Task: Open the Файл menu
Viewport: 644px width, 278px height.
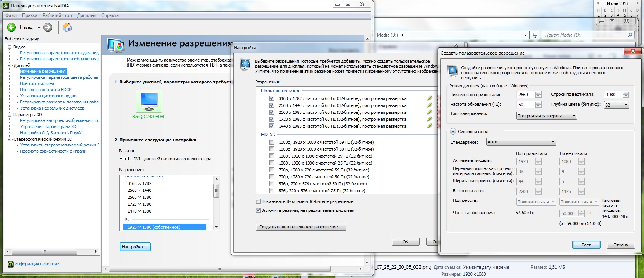Action: click(x=11, y=15)
